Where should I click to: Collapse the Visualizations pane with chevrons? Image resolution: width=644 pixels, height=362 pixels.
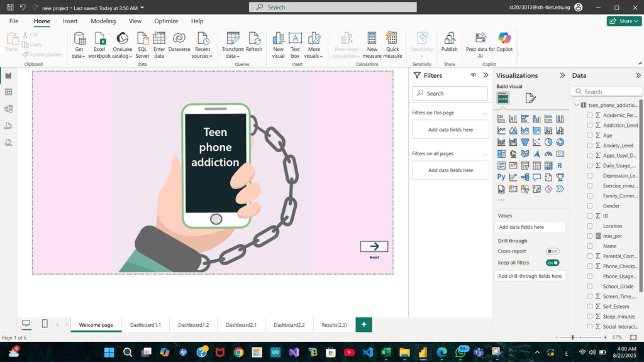pyautogui.click(x=562, y=75)
